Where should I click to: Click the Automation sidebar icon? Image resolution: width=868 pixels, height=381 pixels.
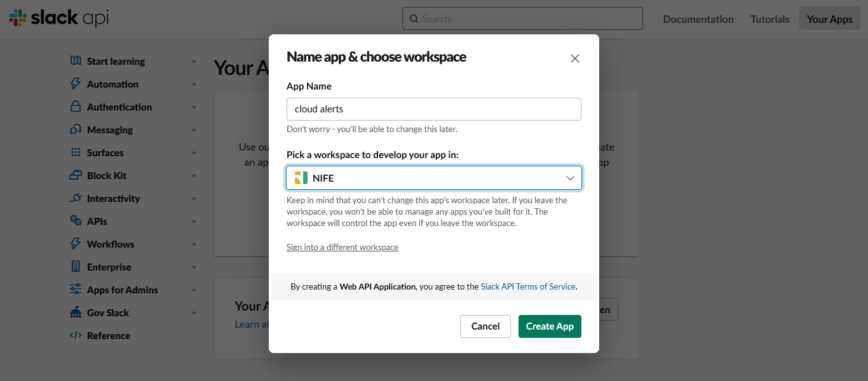tap(76, 84)
